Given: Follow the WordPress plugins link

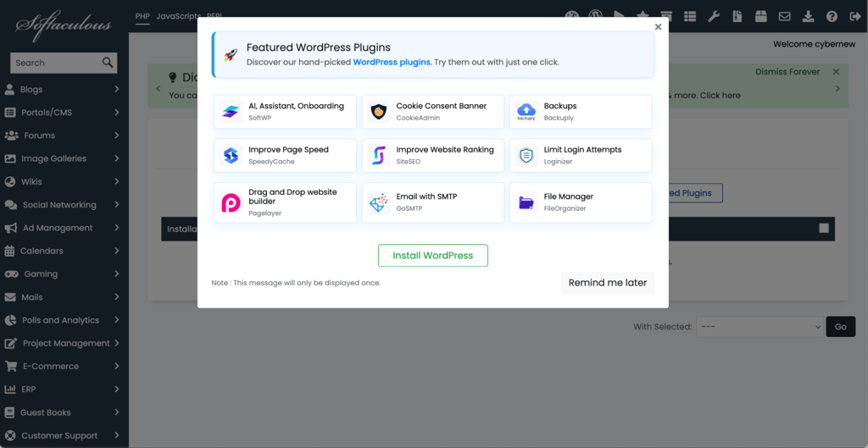Looking at the screenshot, I should pyautogui.click(x=392, y=62).
